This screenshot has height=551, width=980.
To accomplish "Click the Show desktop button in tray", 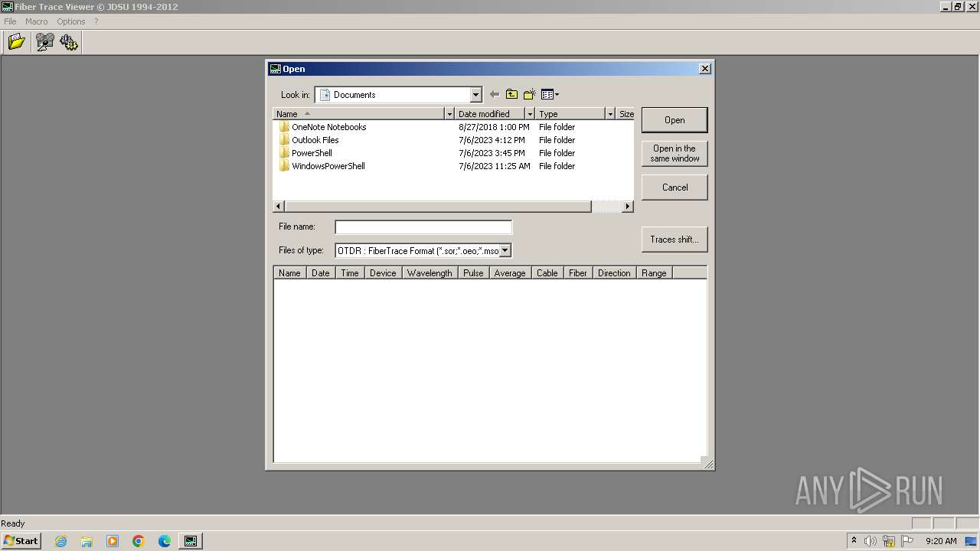I will [x=972, y=541].
